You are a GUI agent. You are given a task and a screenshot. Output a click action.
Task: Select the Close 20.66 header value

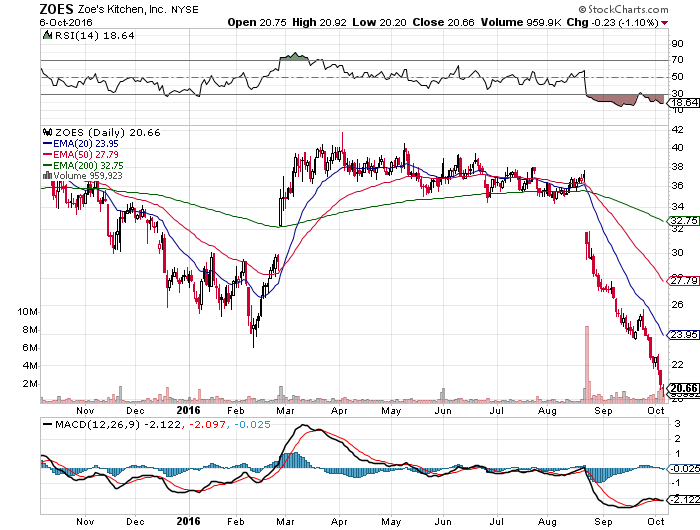click(443, 22)
